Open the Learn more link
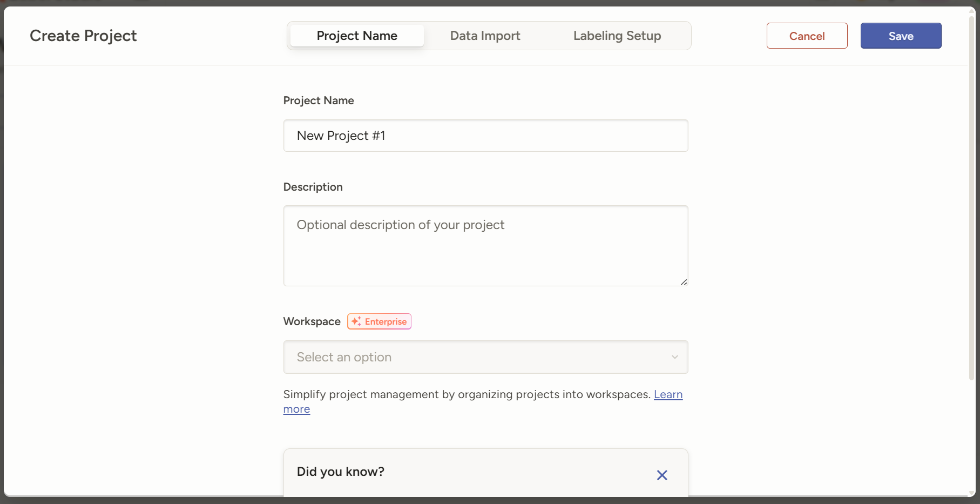The width and height of the screenshot is (980, 504). 668,394
